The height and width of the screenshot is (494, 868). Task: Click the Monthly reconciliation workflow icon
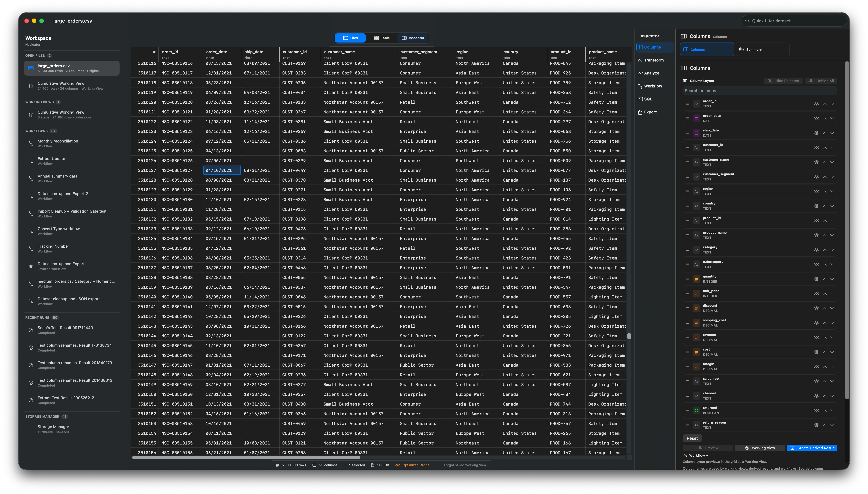(31, 143)
